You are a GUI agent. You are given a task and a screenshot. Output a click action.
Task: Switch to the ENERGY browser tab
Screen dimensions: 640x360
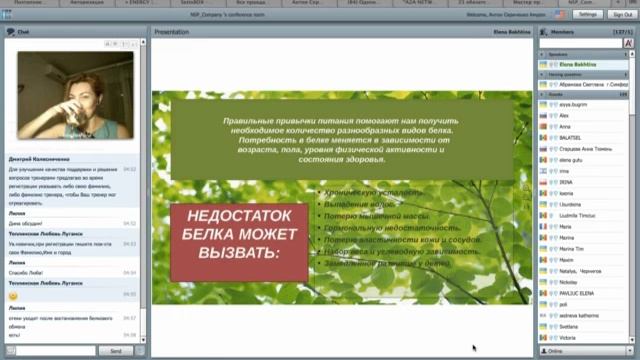click(142, 3)
